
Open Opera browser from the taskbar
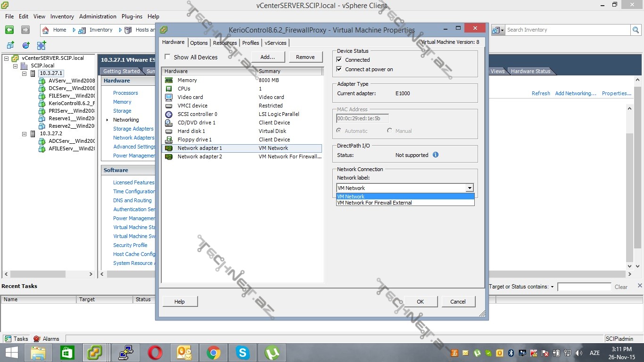pyautogui.click(x=155, y=353)
